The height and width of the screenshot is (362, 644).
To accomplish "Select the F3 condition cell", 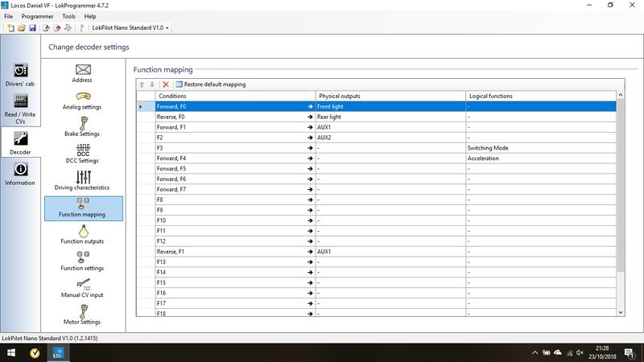I will point(235,148).
